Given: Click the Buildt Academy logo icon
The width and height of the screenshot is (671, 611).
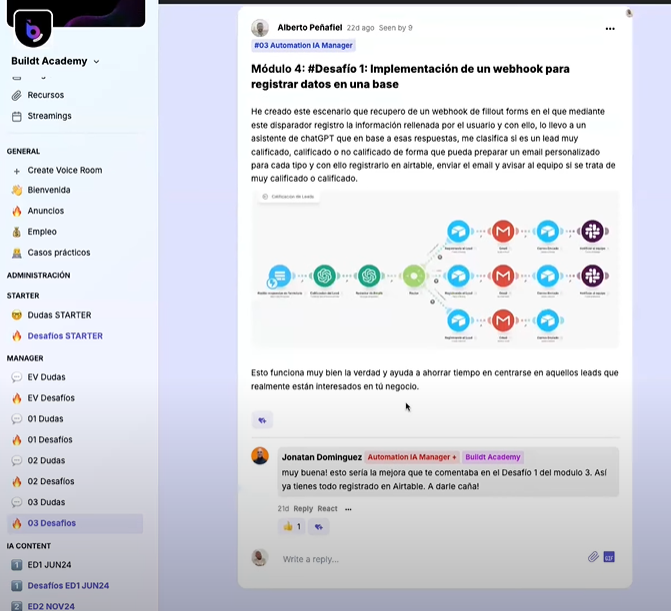Looking at the screenshot, I should 33,29.
